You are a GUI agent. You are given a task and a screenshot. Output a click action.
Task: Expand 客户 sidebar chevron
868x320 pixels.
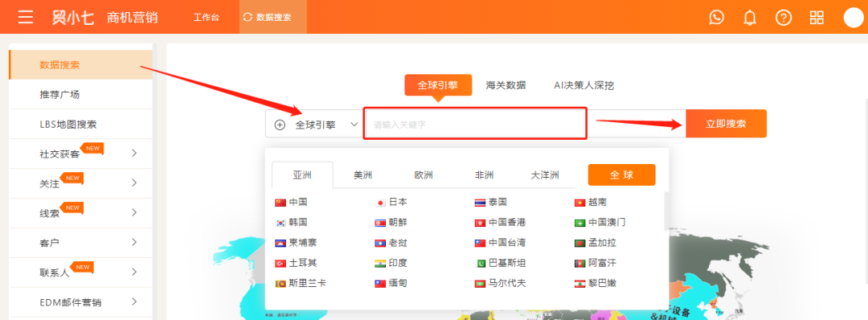[134, 242]
